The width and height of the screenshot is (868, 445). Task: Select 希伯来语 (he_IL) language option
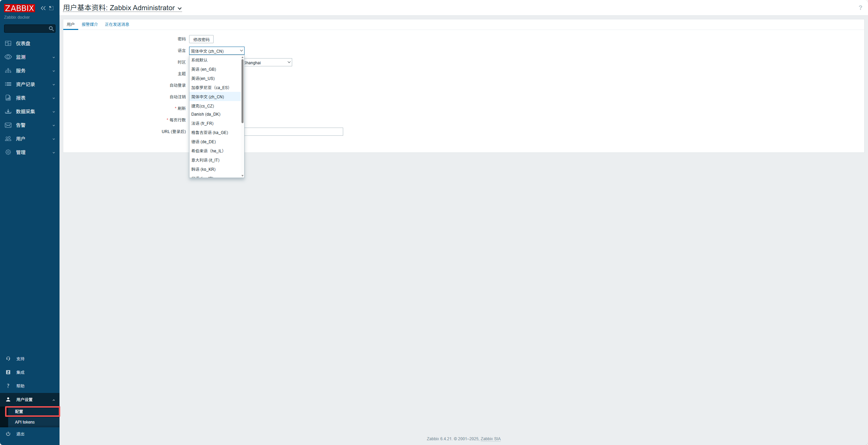point(215,151)
